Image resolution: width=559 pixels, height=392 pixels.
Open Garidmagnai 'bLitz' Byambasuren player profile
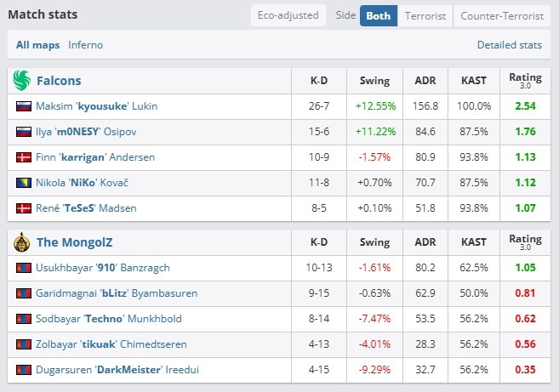(117, 293)
